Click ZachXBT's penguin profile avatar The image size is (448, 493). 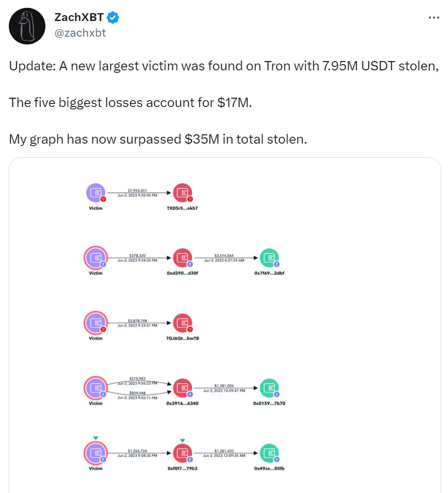pyautogui.click(x=27, y=26)
